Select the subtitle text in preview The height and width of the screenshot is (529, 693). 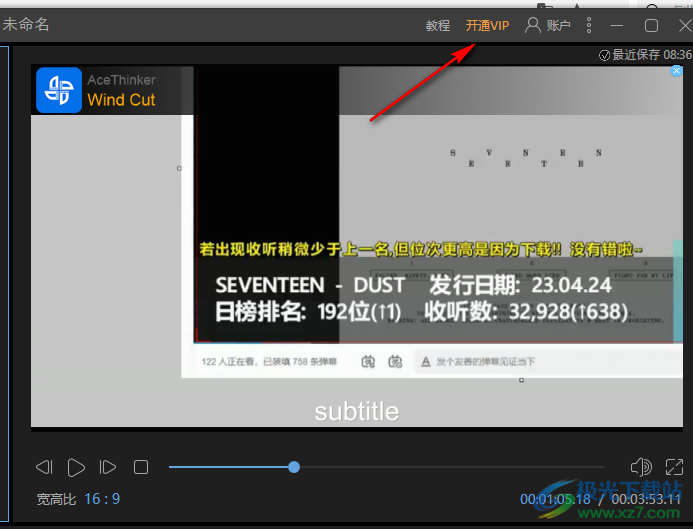pyautogui.click(x=357, y=411)
